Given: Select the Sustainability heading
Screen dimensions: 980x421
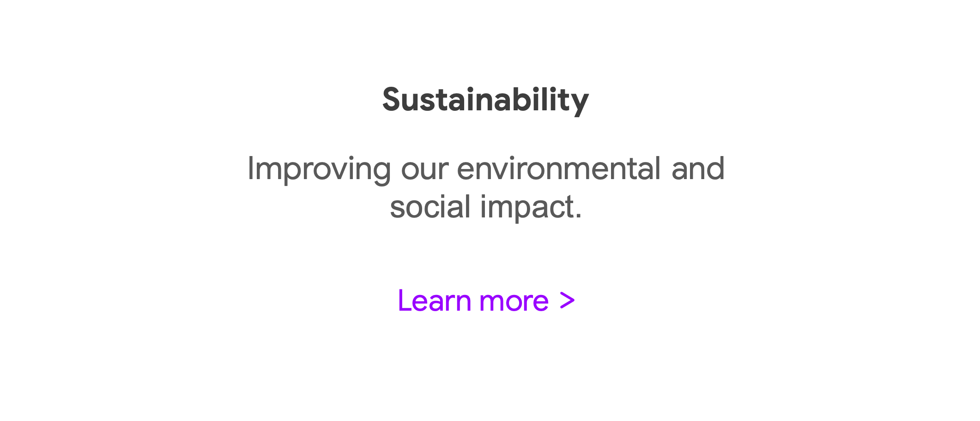Looking at the screenshot, I should (485, 100).
